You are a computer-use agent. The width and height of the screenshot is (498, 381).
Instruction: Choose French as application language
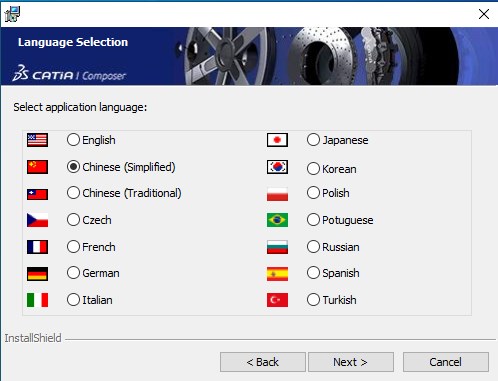coord(73,247)
